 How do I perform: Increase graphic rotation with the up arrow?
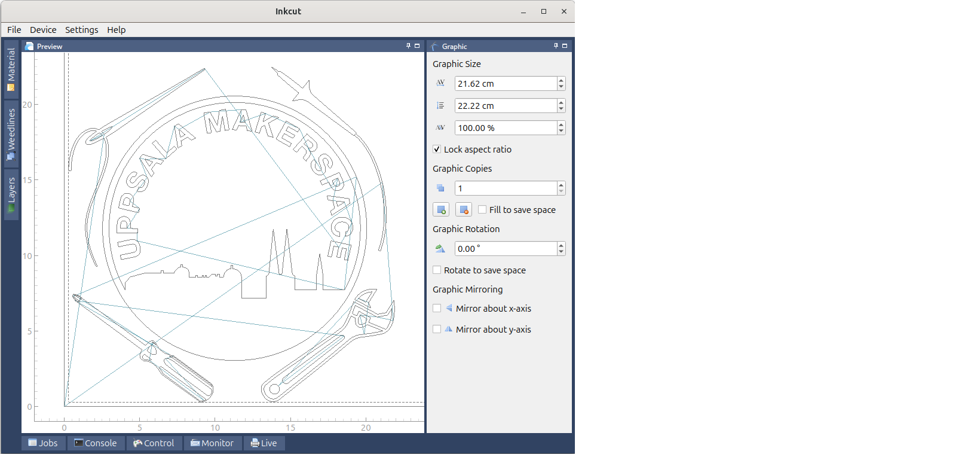(x=561, y=245)
